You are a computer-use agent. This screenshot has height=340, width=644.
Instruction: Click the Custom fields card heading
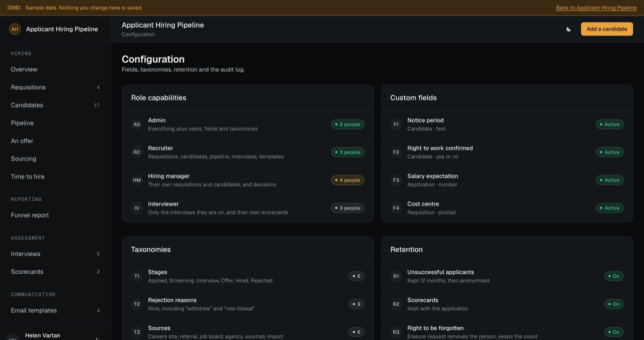click(x=413, y=98)
